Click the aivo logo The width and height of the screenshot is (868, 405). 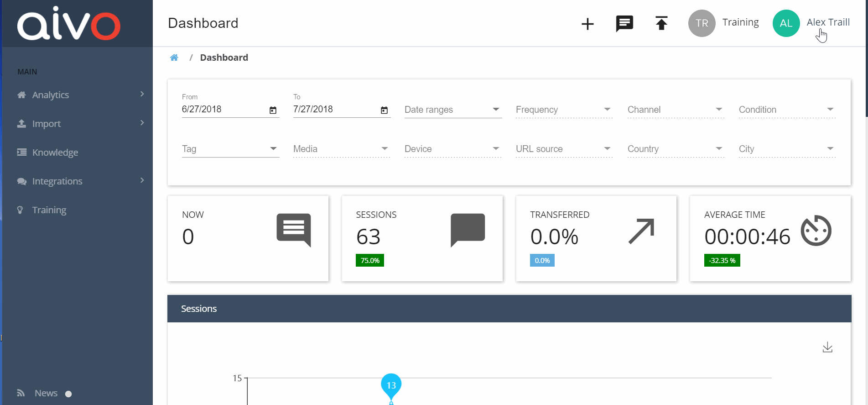(69, 23)
